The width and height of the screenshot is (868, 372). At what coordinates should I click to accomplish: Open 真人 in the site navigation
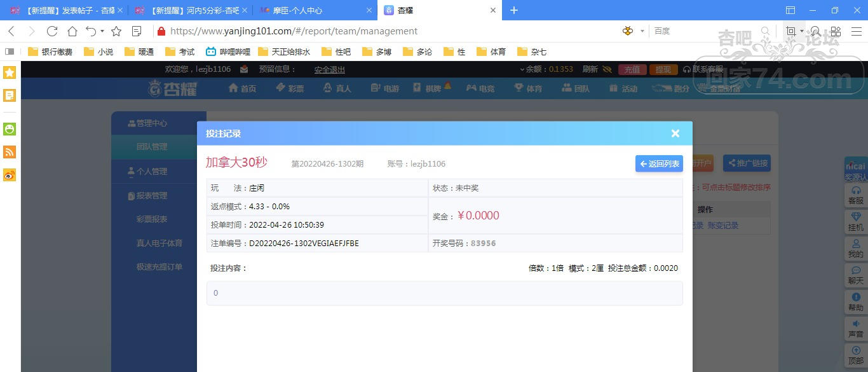337,88
